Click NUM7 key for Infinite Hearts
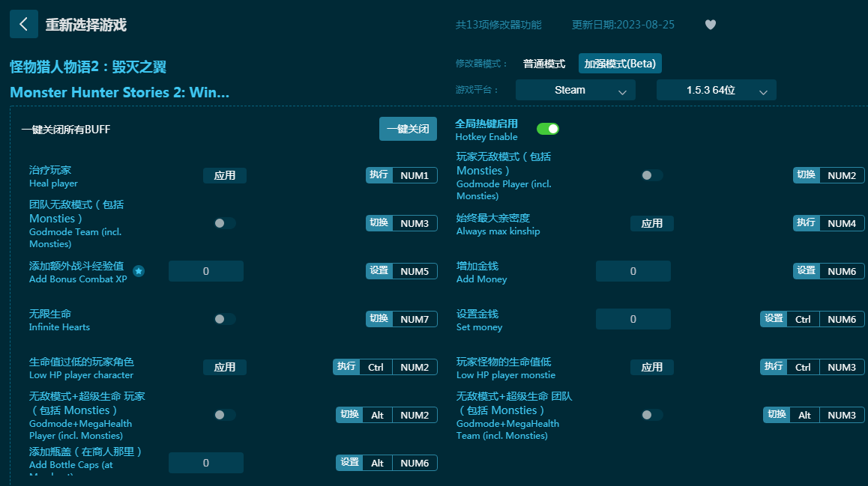Image resolution: width=868 pixels, height=486 pixels. tap(415, 319)
